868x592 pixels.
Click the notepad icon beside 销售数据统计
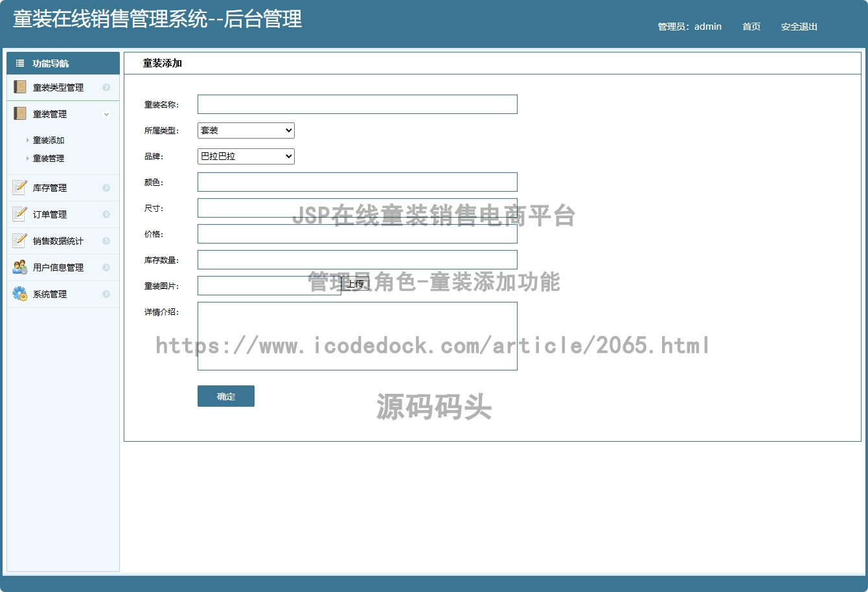(x=19, y=240)
